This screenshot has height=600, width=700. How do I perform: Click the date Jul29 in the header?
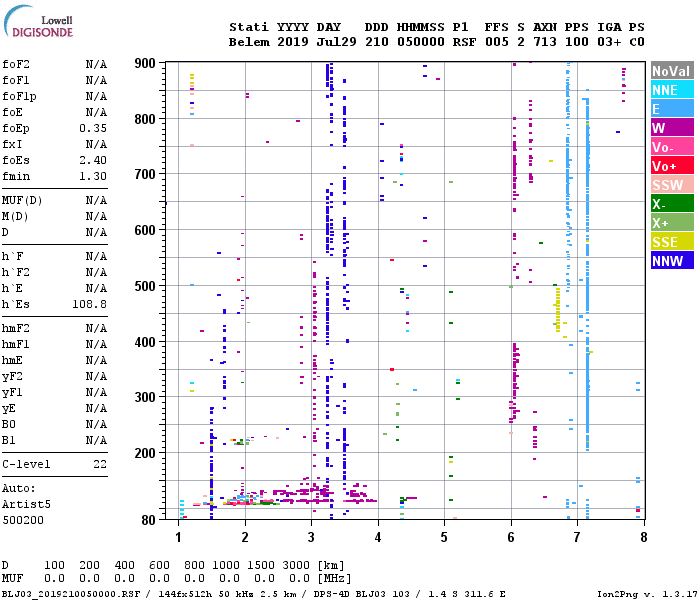click(x=337, y=42)
